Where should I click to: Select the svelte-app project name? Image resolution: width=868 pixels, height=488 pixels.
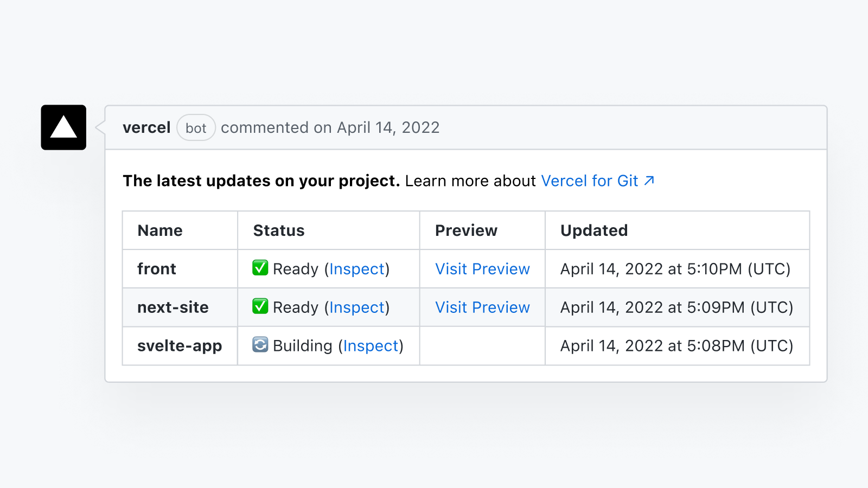coord(180,345)
